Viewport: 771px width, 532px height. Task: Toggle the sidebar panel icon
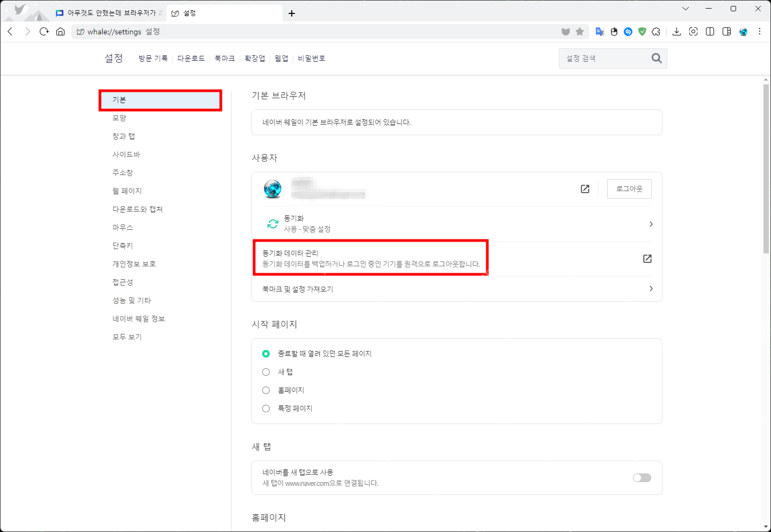point(727,32)
